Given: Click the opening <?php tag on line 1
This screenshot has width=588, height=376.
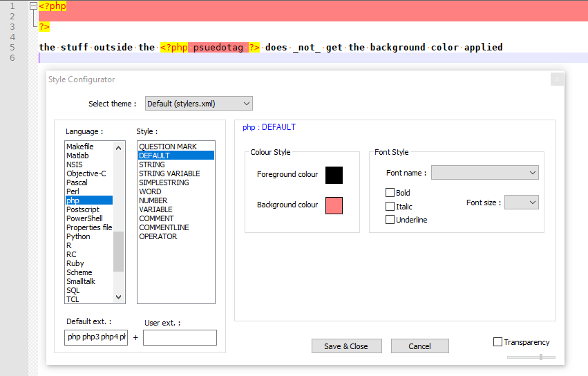Looking at the screenshot, I should point(53,6).
